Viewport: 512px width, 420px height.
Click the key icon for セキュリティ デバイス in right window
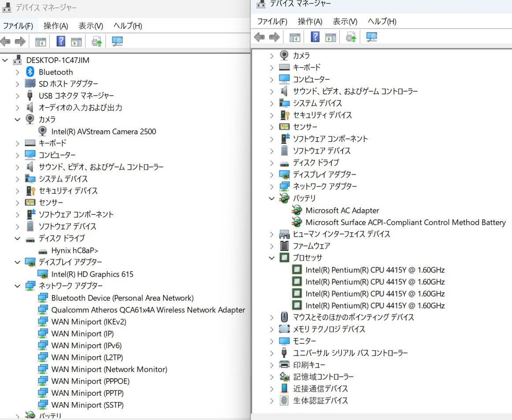click(x=285, y=115)
